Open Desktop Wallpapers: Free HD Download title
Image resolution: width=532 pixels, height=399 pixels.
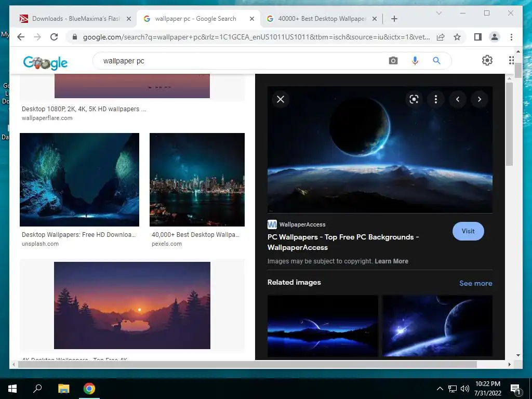click(79, 234)
